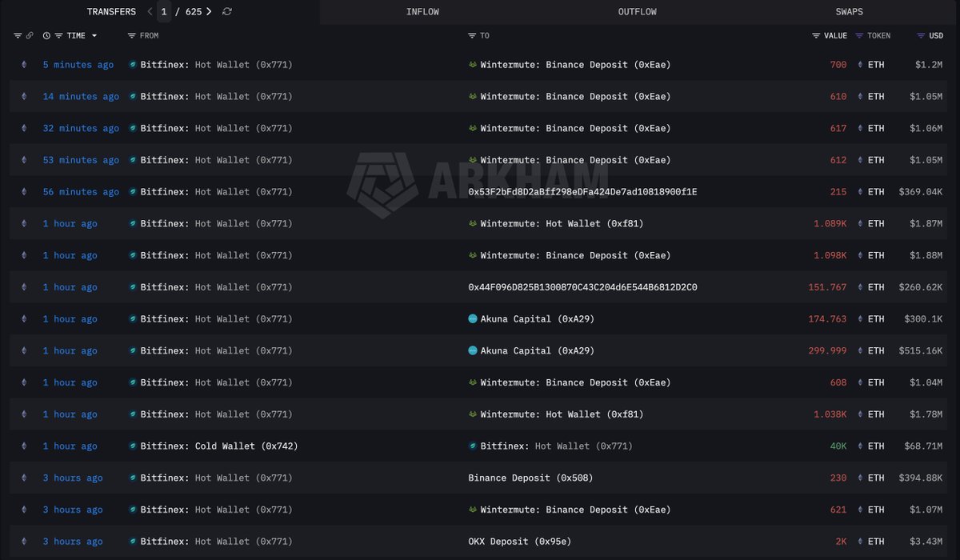This screenshot has width=960, height=560.
Task: Click Akuna Capital logo on 299.999 ETH row
Action: (473, 351)
